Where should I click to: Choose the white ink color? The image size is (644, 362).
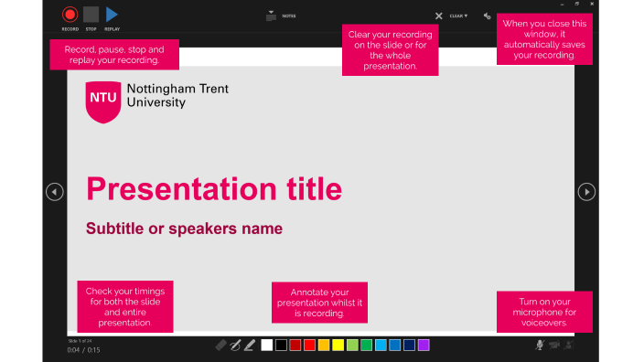click(266, 346)
